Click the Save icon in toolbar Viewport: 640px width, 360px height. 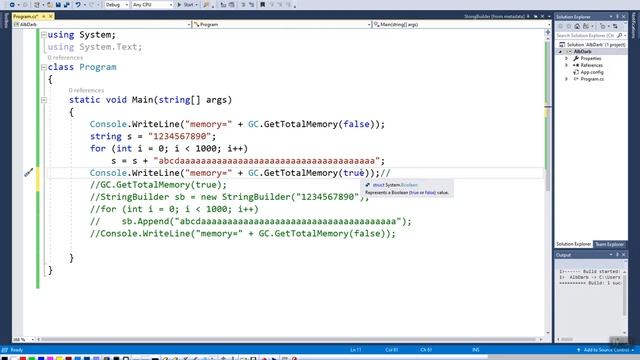58,5
